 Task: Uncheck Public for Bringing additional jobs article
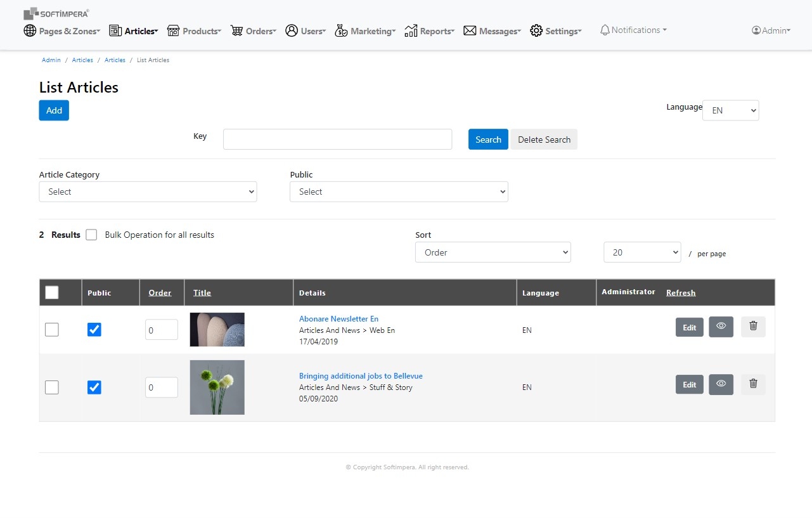click(x=94, y=387)
